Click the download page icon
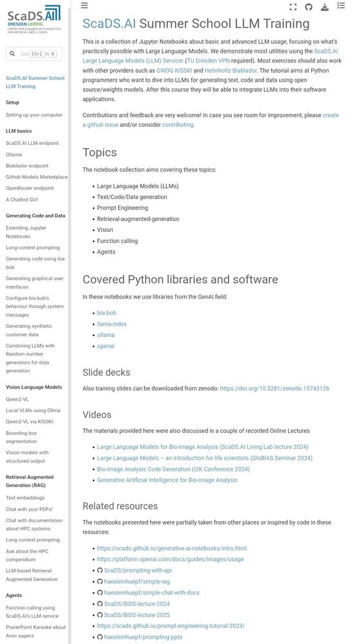This screenshot has width=355, height=644. point(325,6)
